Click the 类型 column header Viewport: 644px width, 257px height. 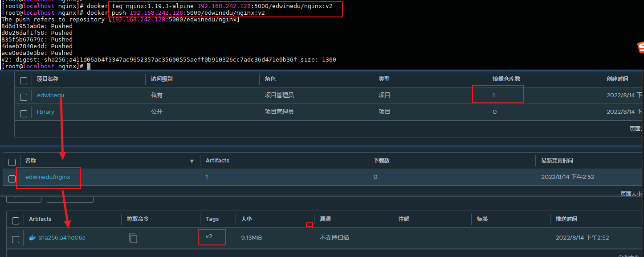pyautogui.click(x=384, y=79)
